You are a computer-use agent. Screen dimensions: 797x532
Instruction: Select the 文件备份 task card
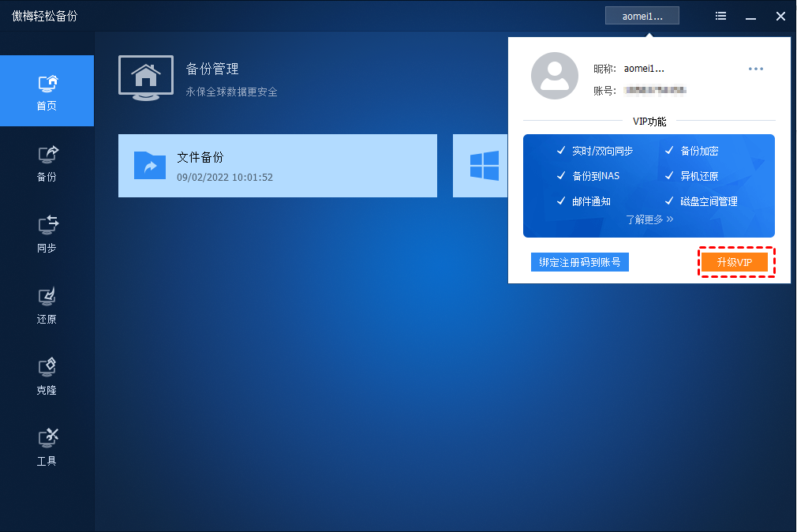tap(278, 166)
